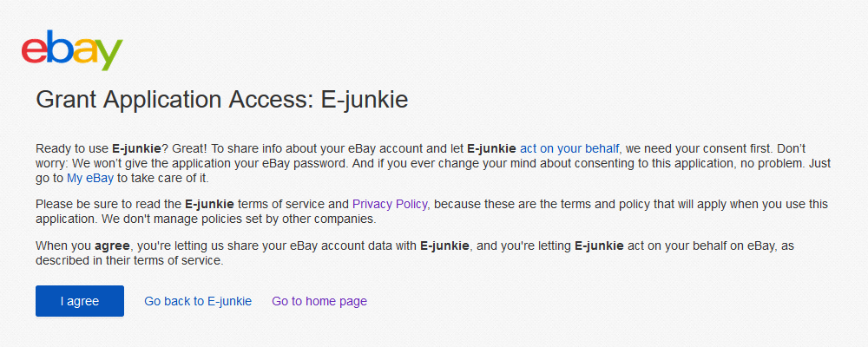868x347 pixels.
Task: Click the phrase "eBay account data"
Action: [x=333, y=246]
